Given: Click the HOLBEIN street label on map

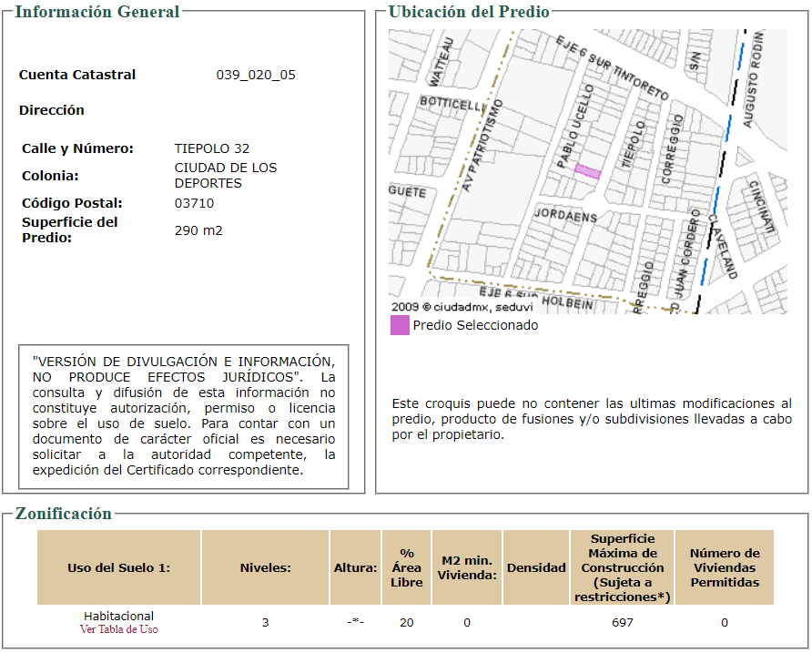Looking at the screenshot, I should pyautogui.click(x=567, y=301).
